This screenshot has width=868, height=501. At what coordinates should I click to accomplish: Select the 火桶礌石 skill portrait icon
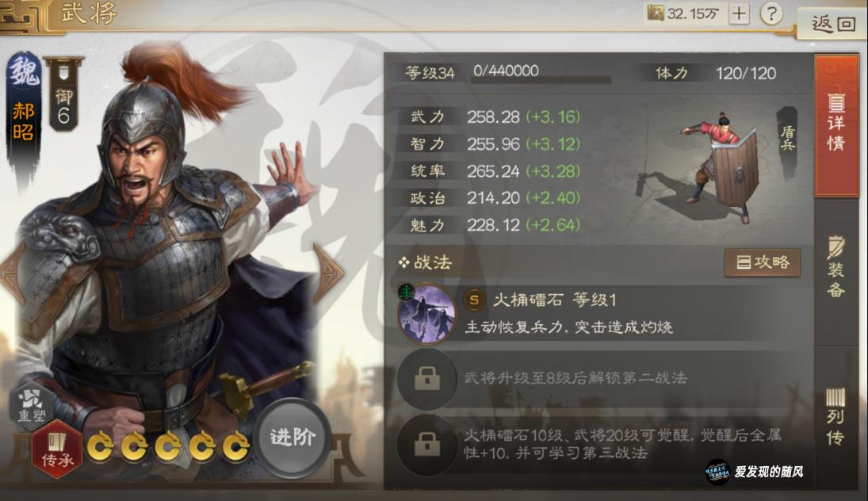coord(426,313)
